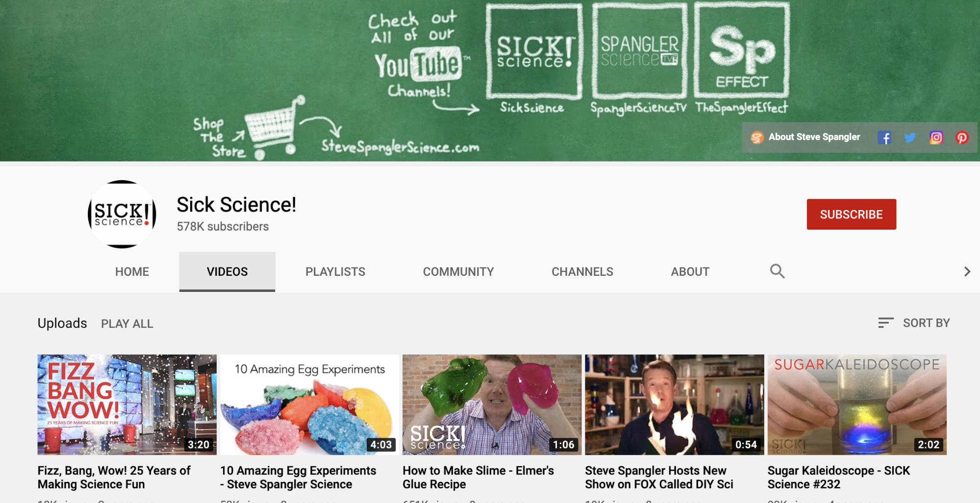Open the Pinterest icon in banner
The image size is (980, 503).
click(962, 137)
